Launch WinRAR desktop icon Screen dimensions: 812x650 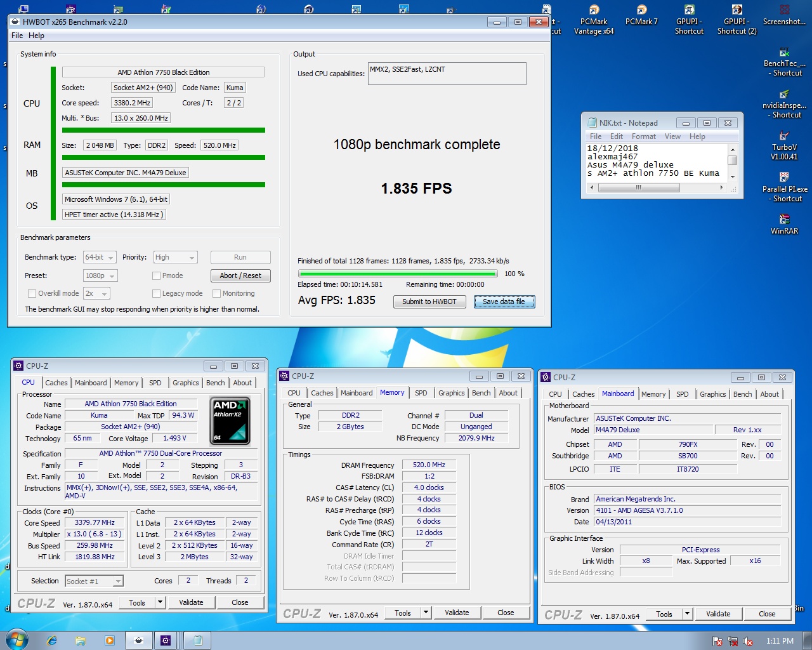tap(784, 225)
